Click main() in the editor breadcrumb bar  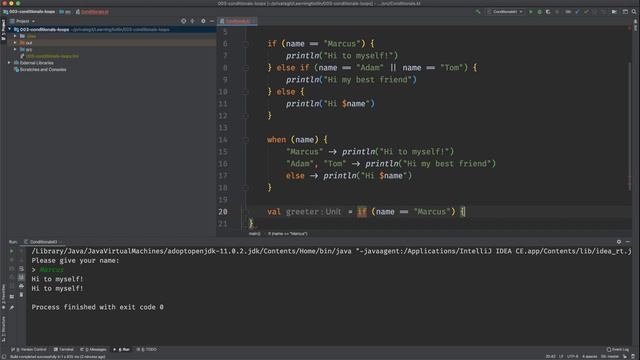(254, 234)
